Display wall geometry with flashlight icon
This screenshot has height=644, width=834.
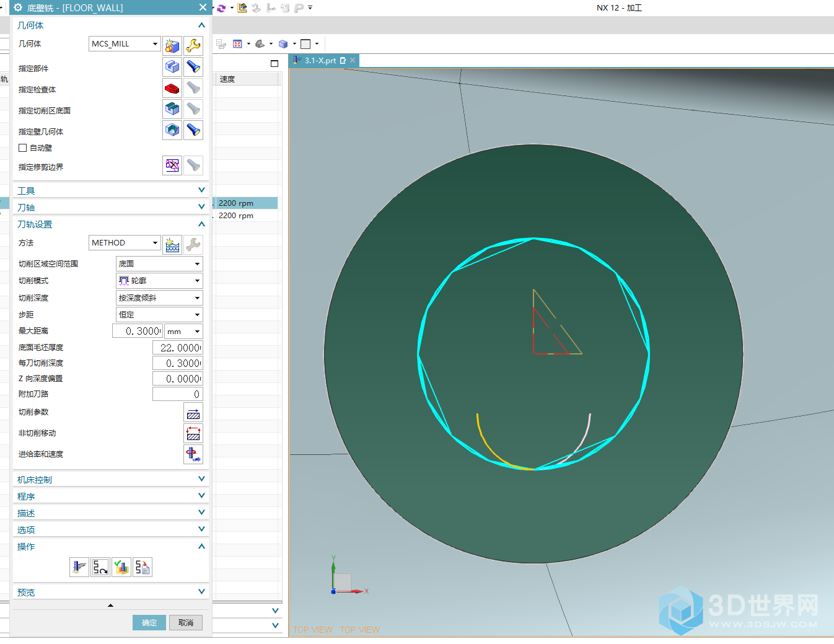pos(193,130)
